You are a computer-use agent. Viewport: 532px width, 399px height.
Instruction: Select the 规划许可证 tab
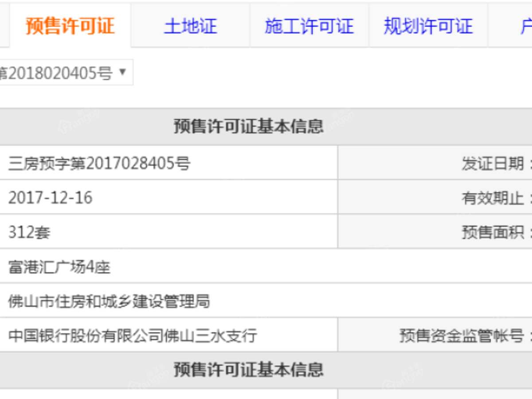pos(428,26)
